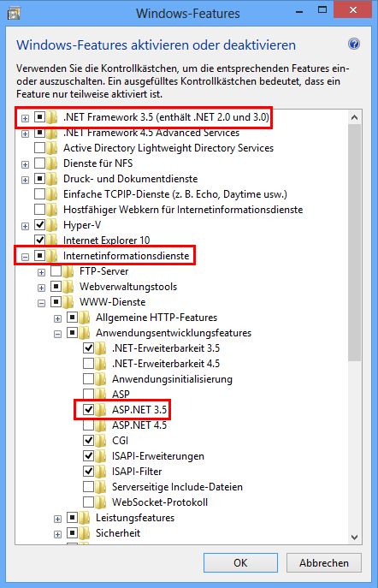The height and width of the screenshot is (588, 378).
Task: Click folder icon beside Druck- und Dokumentdienste
Action: [x=51, y=179]
